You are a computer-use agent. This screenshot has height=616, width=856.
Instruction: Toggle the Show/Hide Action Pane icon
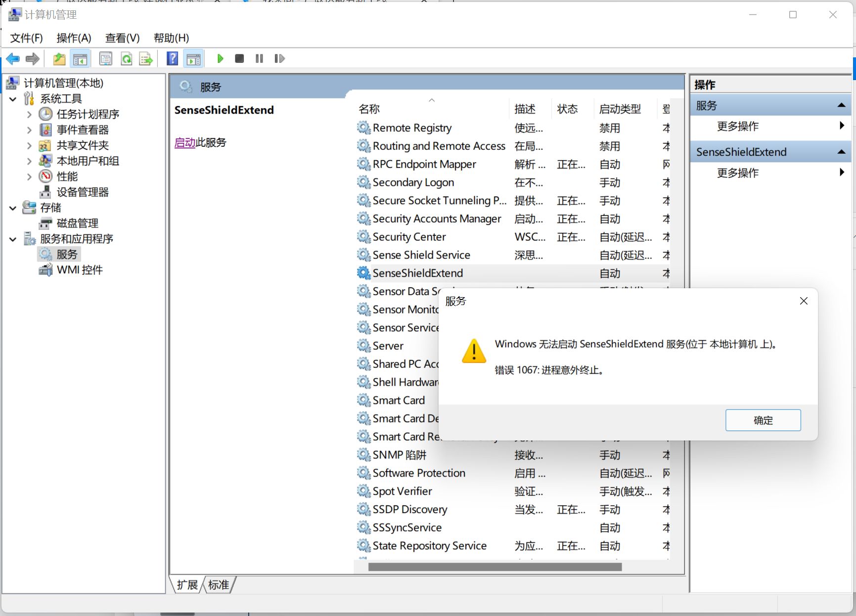click(193, 59)
